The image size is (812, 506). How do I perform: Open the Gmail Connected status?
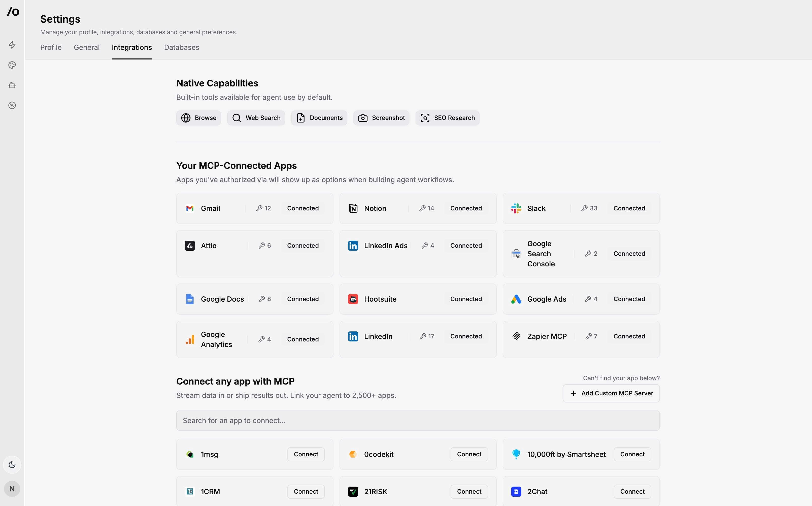click(303, 208)
